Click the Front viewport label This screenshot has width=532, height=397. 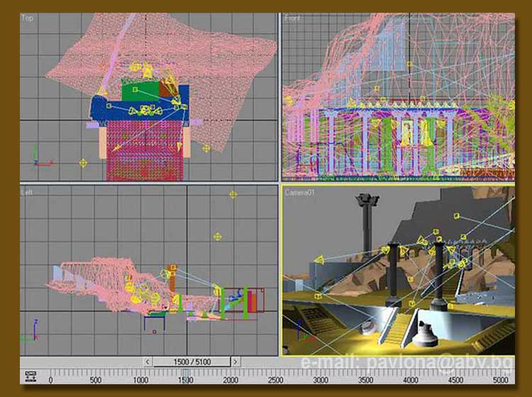click(x=292, y=18)
